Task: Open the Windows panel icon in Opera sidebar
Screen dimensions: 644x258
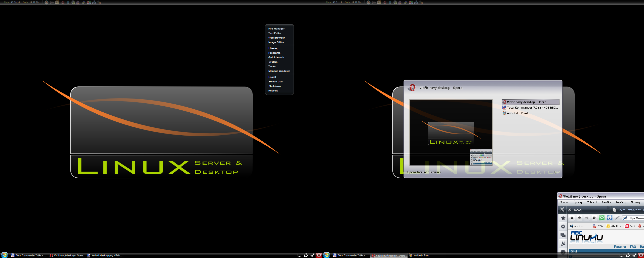Action: click(563, 235)
